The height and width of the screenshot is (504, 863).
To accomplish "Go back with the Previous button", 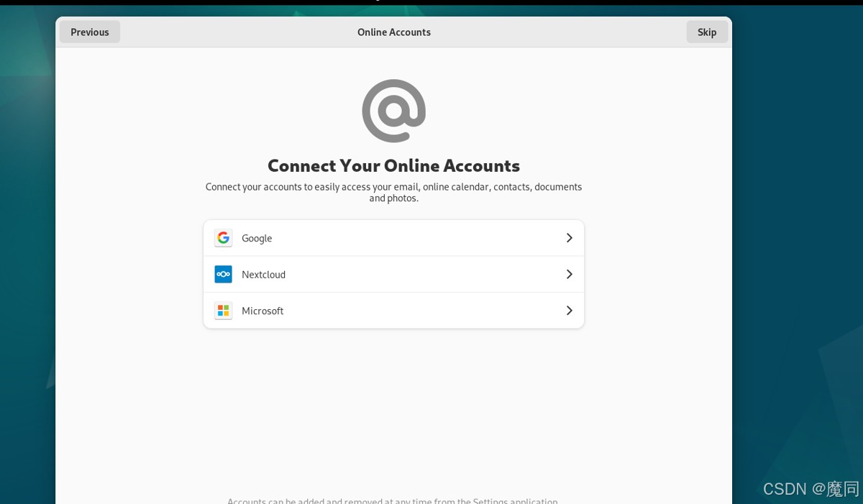I will 90,32.
